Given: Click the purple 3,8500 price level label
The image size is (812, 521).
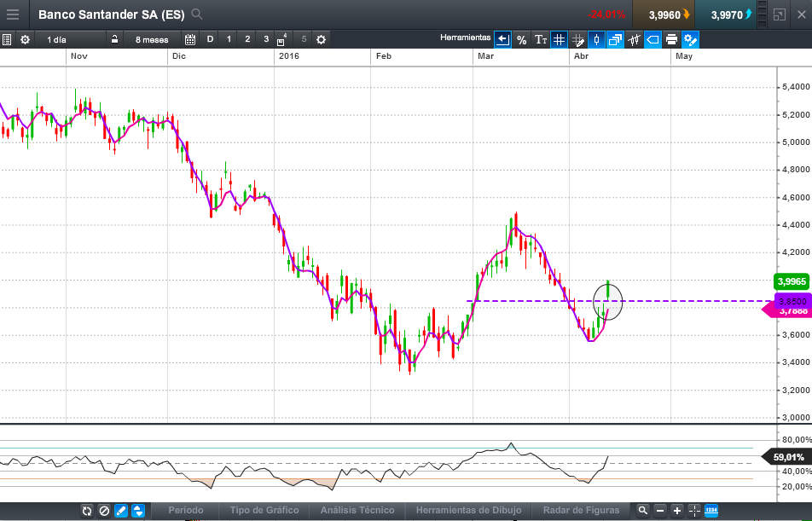Looking at the screenshot, I should (792, 301).
